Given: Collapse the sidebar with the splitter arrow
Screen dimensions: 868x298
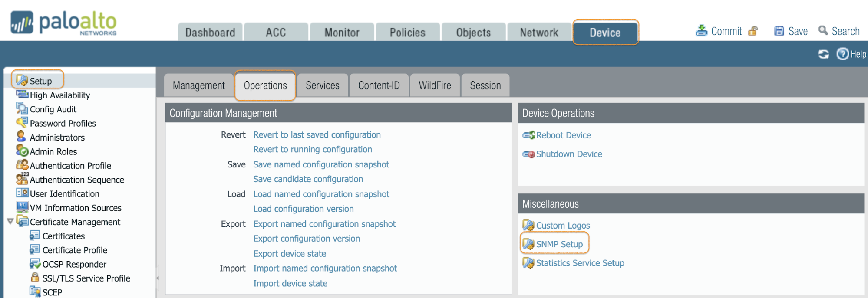Looking at the screenshot, I should pyautogui.click(x=158, y=278).
